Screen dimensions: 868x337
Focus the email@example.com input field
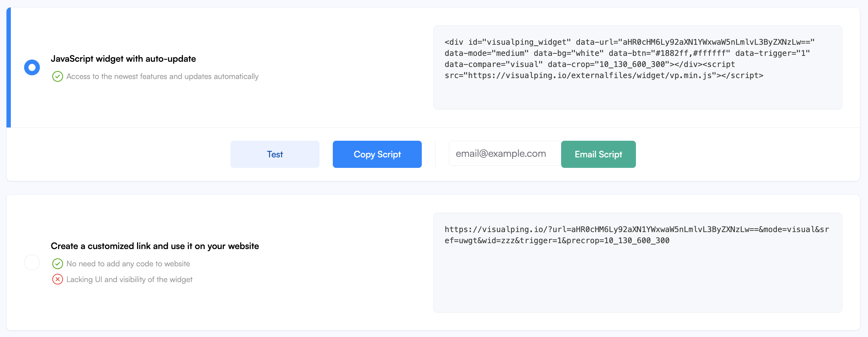[x=504, y=153]
